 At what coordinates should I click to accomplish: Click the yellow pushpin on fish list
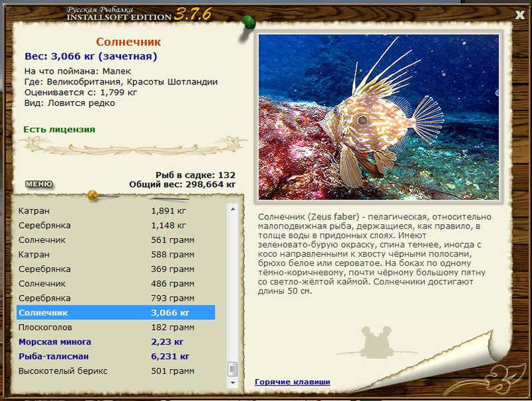(x=92, y=196)
